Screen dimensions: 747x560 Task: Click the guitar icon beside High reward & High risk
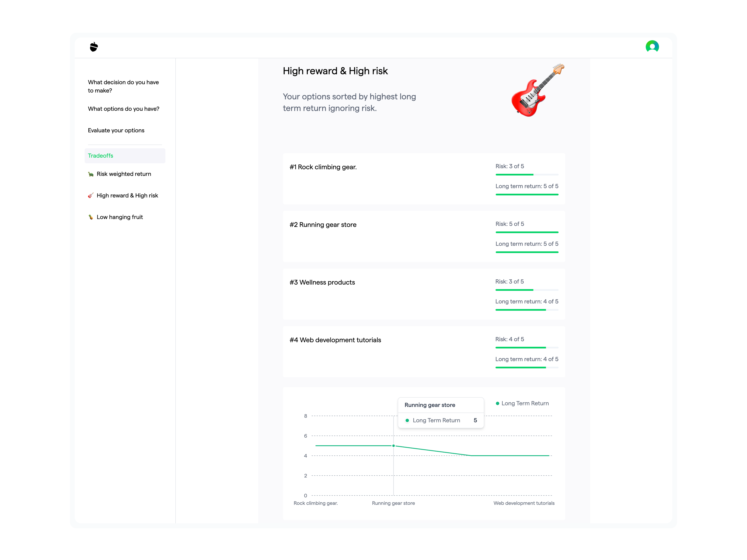tap(90, 196)
